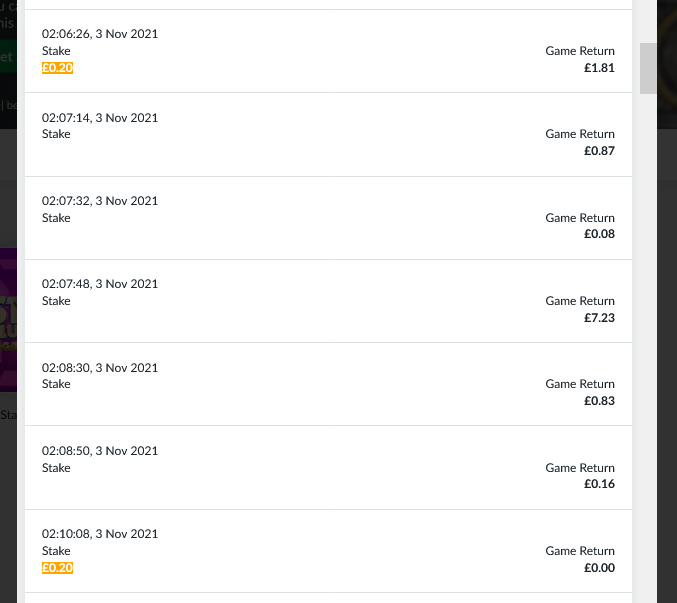This screenshot has height=603, width=677.
Task: Click the £0.00 game return amount
Action: coord(599,568)
